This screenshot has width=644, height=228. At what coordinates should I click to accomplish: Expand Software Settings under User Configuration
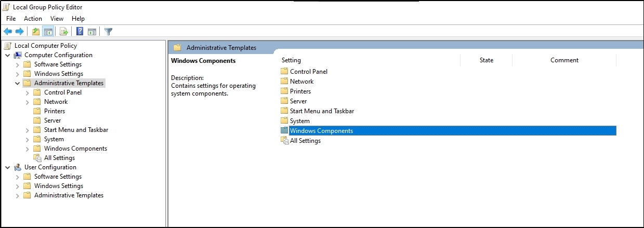tap(17, 177)
